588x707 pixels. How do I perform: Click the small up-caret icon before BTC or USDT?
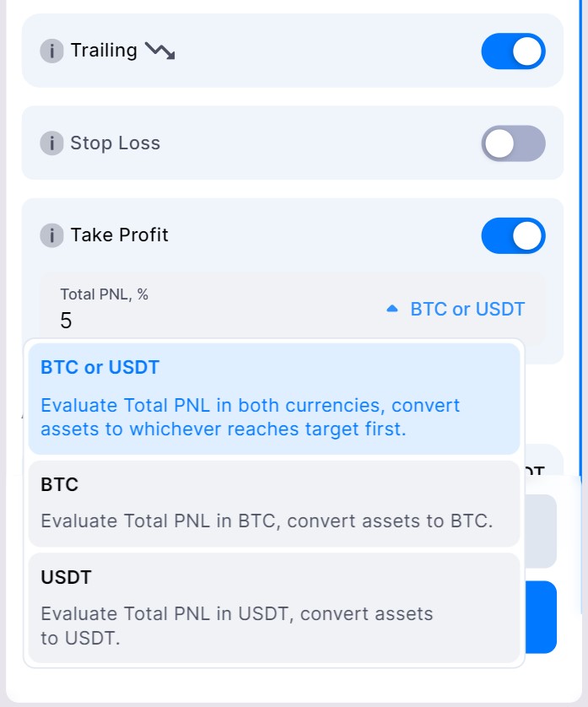pyautogui.click(x=391, y=310)
